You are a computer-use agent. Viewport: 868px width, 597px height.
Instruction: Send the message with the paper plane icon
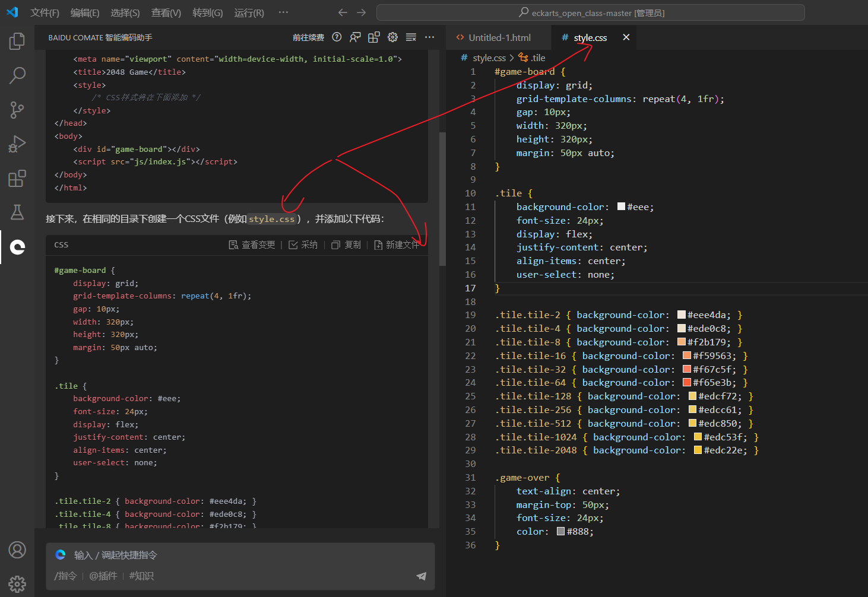pyautogui.click(x=422, y=576)
